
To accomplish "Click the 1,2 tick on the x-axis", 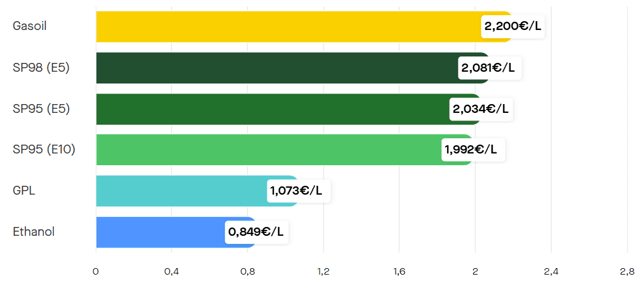I will (x=323, y=272).
